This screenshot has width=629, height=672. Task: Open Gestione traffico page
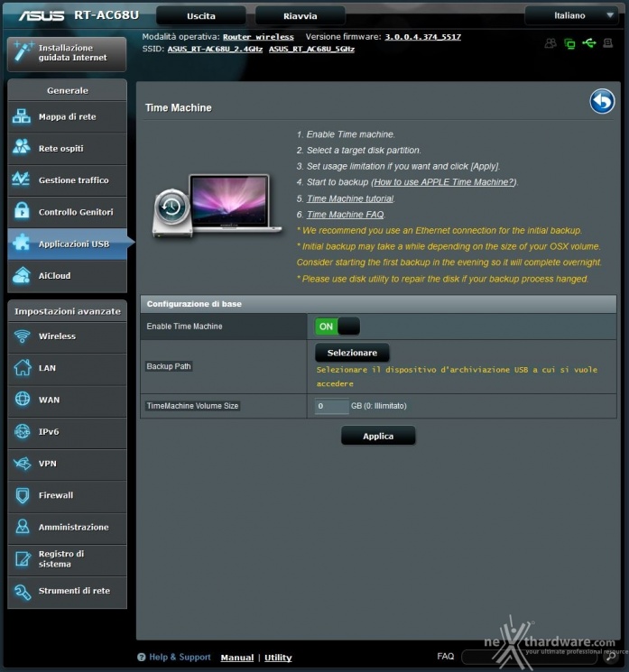[67, 180]
